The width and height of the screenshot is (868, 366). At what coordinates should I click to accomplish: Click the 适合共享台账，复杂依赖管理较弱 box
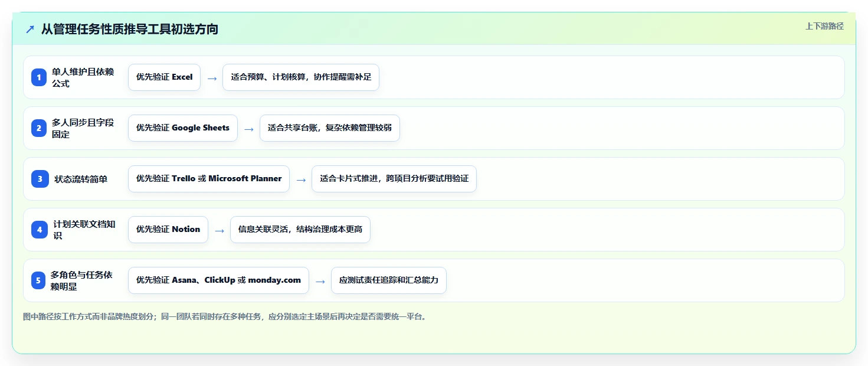tap(330, 128)
